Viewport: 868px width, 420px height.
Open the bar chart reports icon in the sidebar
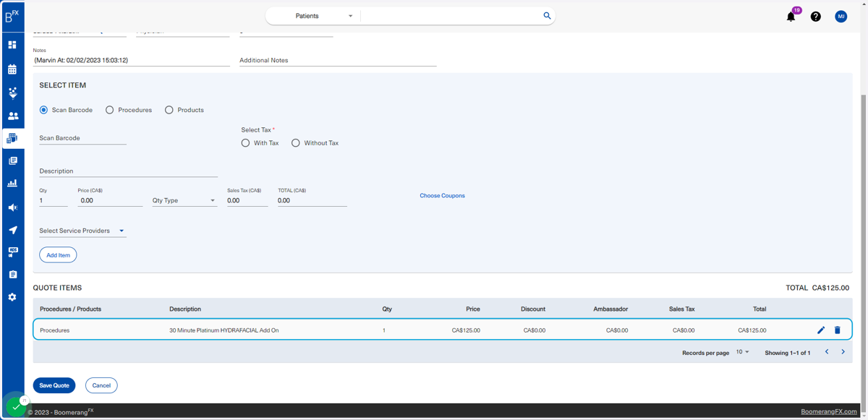[x=12, y=184]
